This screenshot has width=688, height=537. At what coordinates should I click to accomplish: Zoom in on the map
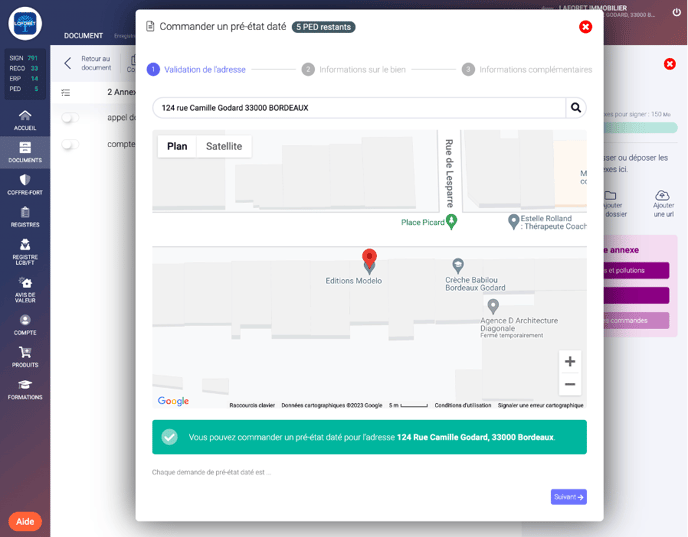point(570,362)
